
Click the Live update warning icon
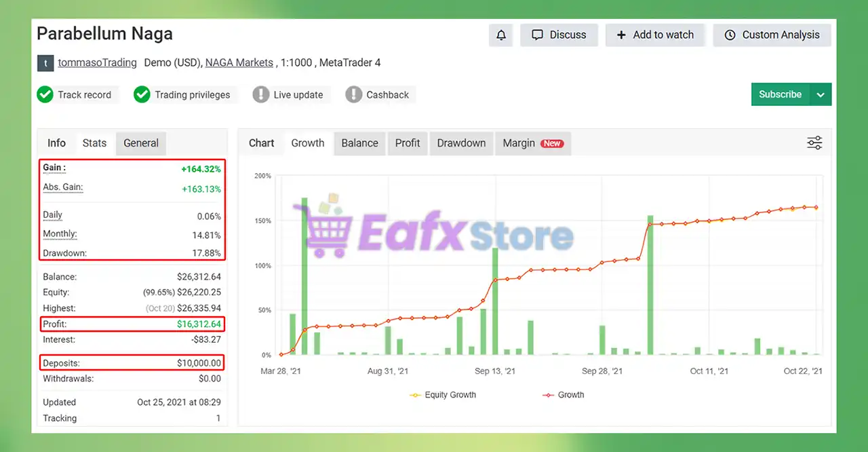pos(261,94)
